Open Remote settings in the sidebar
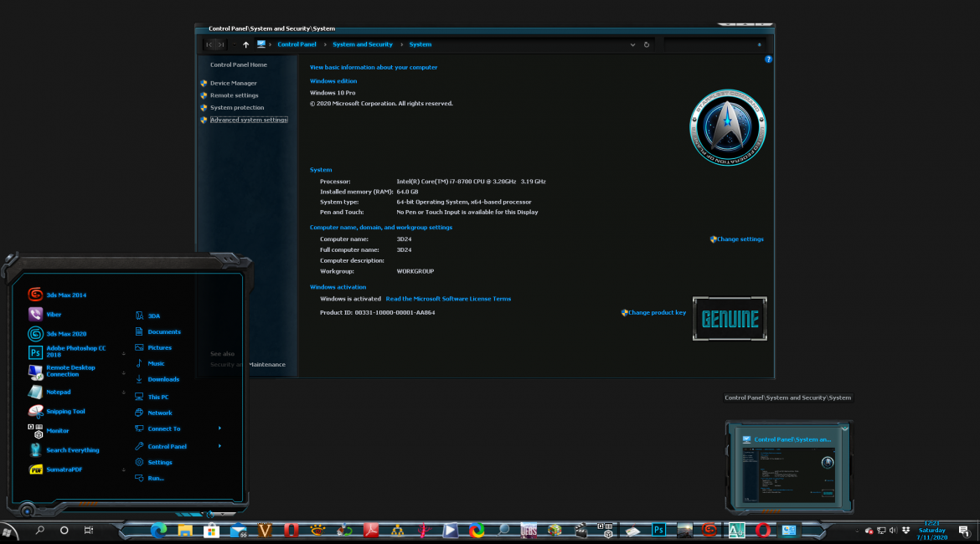Viewport: 980px width, 544px height. 234,95
